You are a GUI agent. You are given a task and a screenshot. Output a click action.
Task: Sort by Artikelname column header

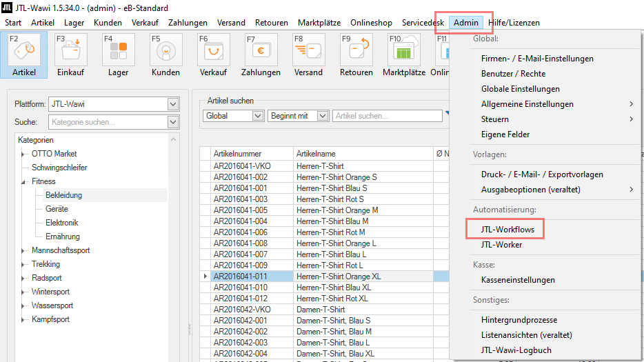pyautogui.click(x=363, y=154)
